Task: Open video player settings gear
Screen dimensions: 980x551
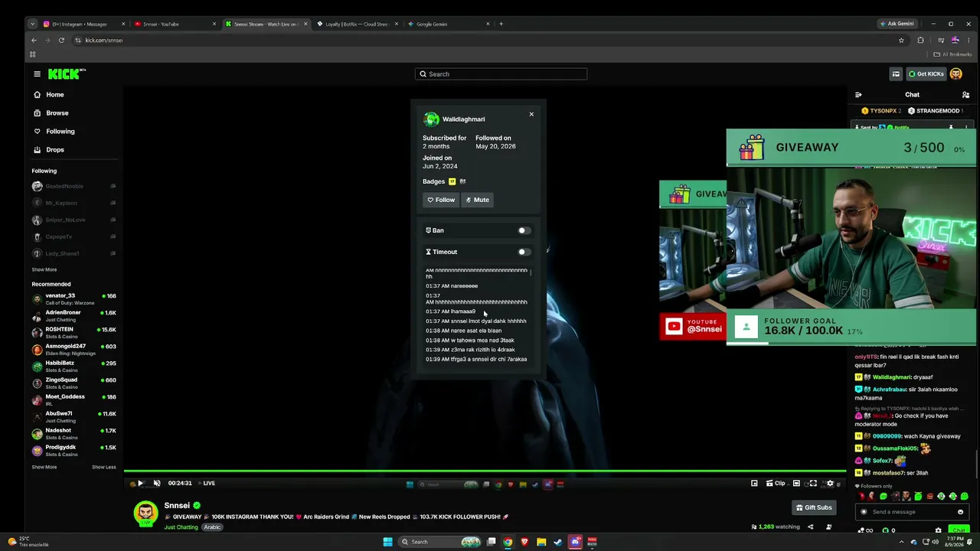Action: click(x=830, y=484)
